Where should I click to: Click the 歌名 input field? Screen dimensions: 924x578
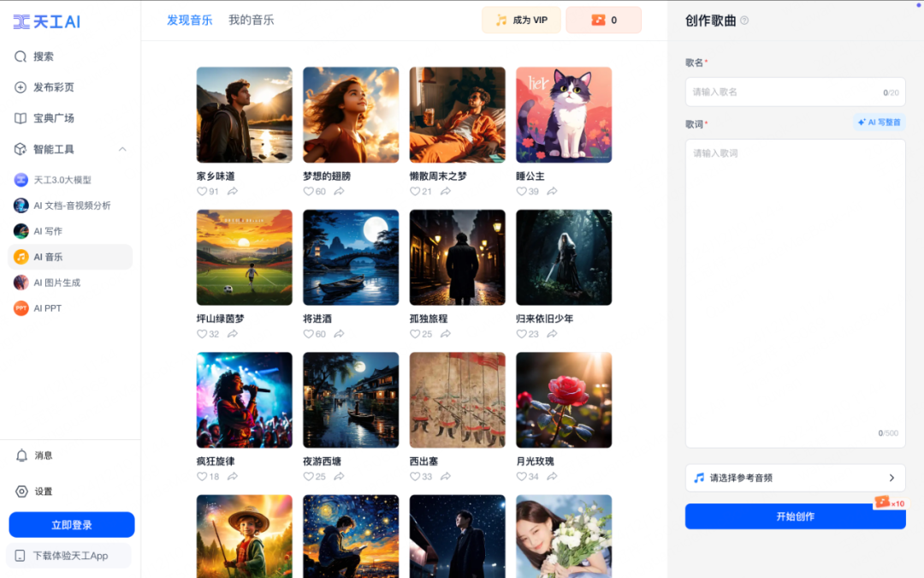(x=795, y=92)
